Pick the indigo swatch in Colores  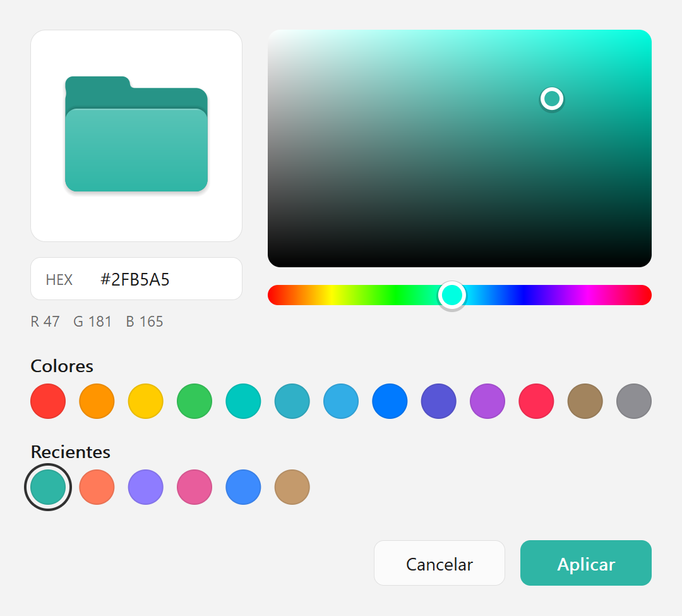(438, 401)
